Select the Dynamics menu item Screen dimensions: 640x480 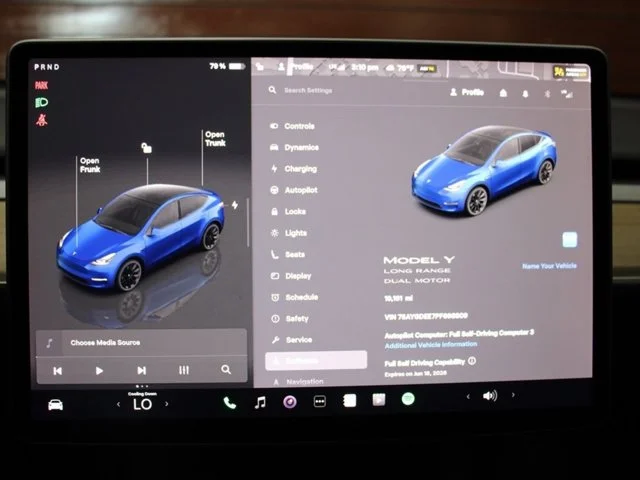[295, 147]
